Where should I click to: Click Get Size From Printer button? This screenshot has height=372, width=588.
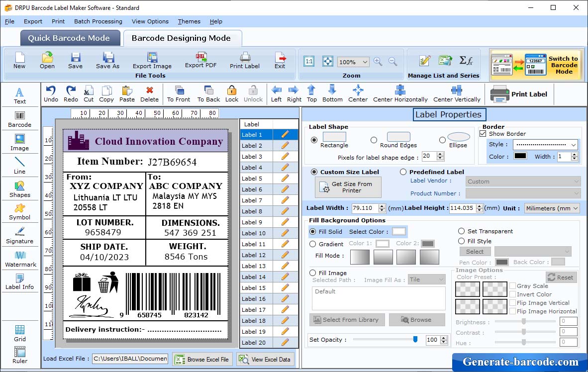[348, 187]
